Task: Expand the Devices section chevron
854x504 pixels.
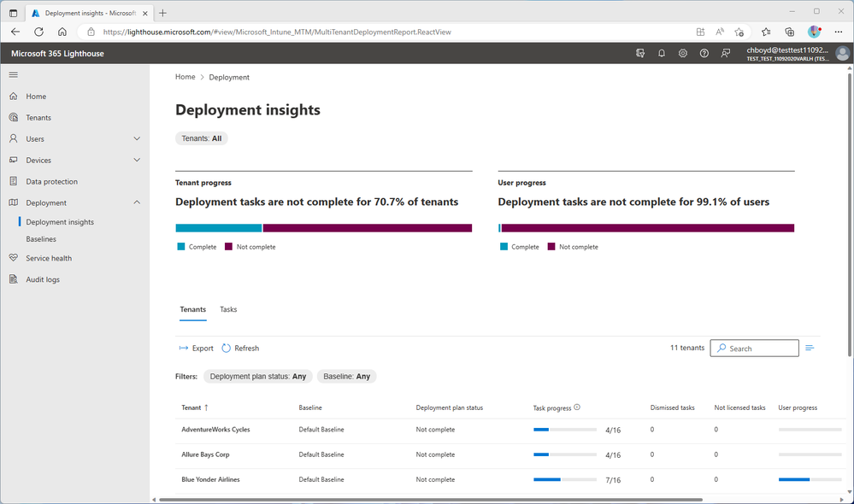Action: (x=137, y=160)
